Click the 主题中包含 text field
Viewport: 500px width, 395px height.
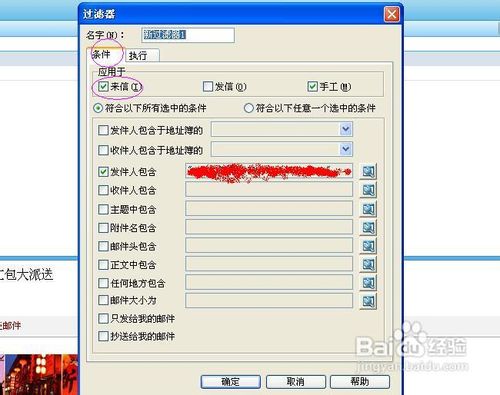click(x=269, y=209)
